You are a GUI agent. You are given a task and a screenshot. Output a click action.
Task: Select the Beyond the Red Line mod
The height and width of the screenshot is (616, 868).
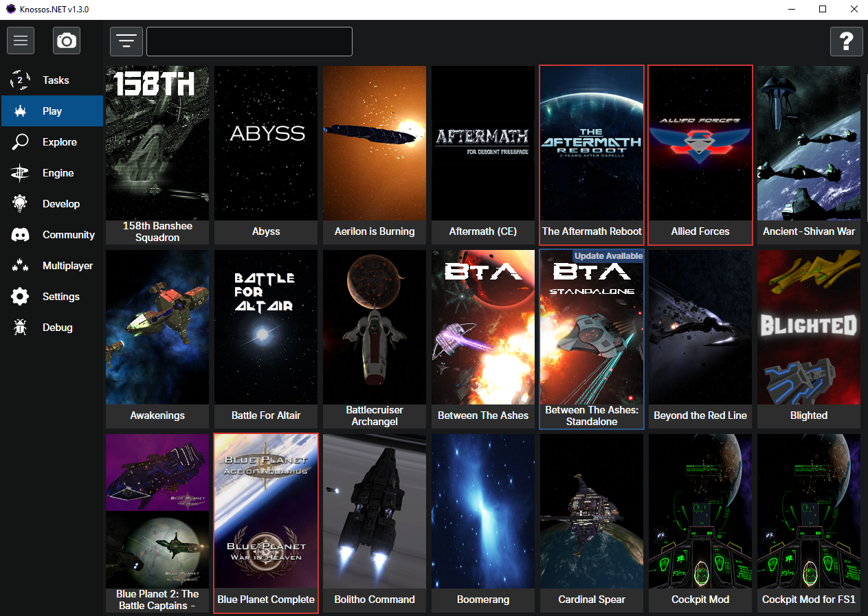(x=700, y=339)
